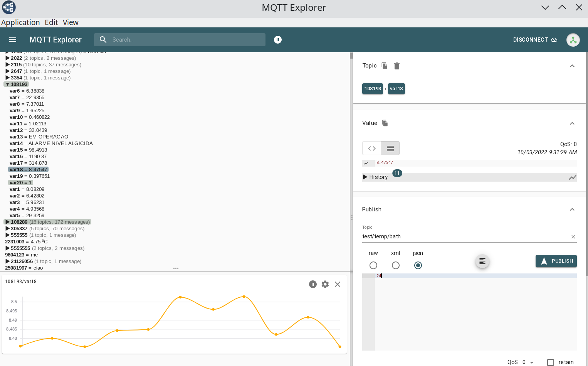This screenshot has width=588, height=366.
Task: Select the var16 = 1190.37 row
Action: point(28,157)
